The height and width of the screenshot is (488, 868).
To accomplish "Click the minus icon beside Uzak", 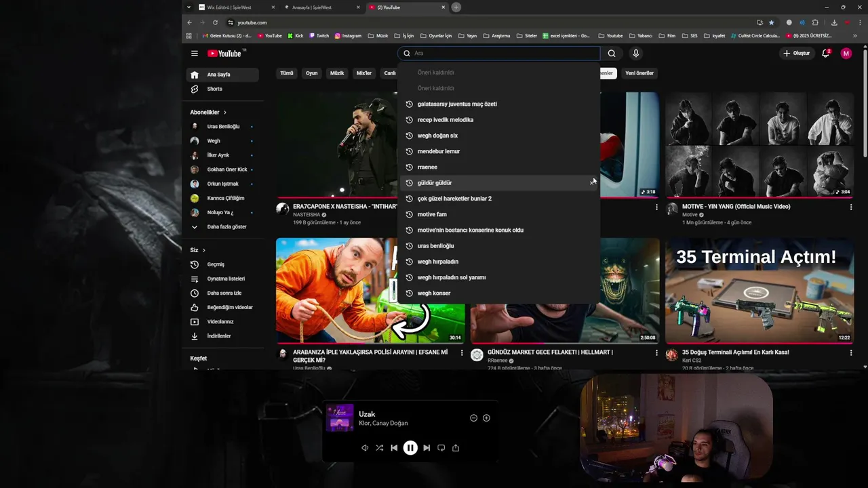I will (473, 418).
